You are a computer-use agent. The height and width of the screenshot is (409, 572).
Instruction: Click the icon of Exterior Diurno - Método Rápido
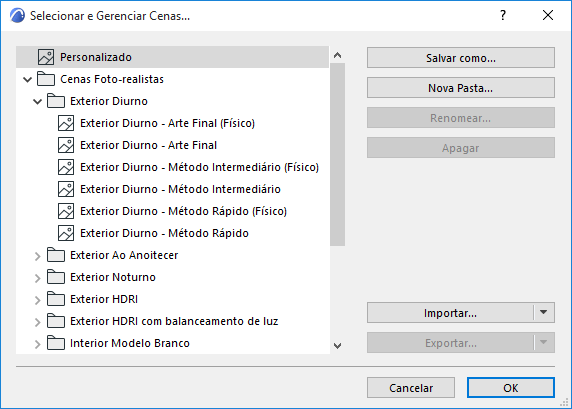tap(66, 233)
